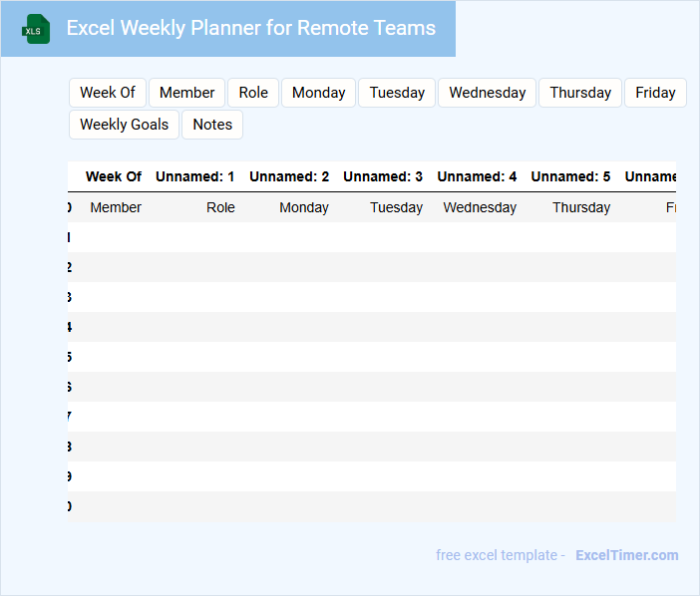Select the Role tag button
The width and height of the screenshot is (700, 596).
pyautogui.click(x=253, y=93)
